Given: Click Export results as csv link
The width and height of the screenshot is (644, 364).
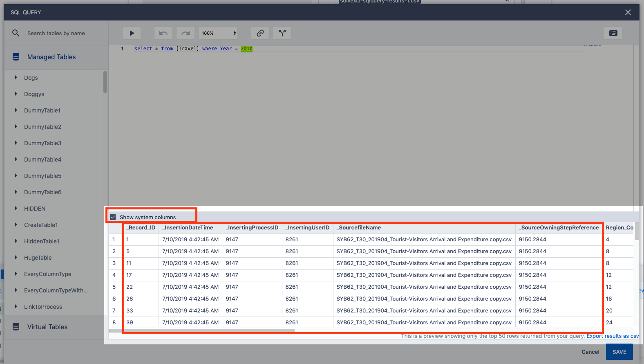Looking at the screenshot, I should [x=612, y=336].
